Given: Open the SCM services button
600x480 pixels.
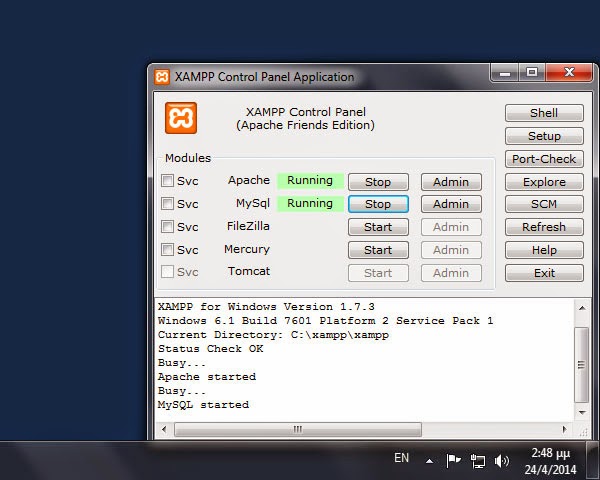Looking at the screenshot, I should coord(544,204).
